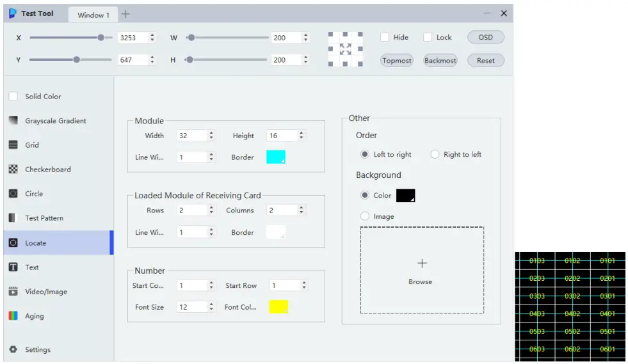Click the Topmost button

pos(396,61)
